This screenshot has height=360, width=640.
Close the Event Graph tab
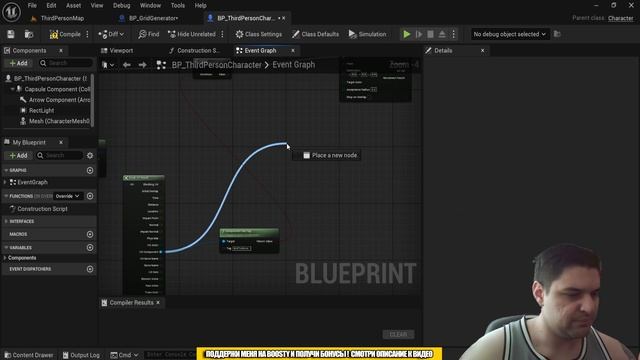(x=293, y=51)
